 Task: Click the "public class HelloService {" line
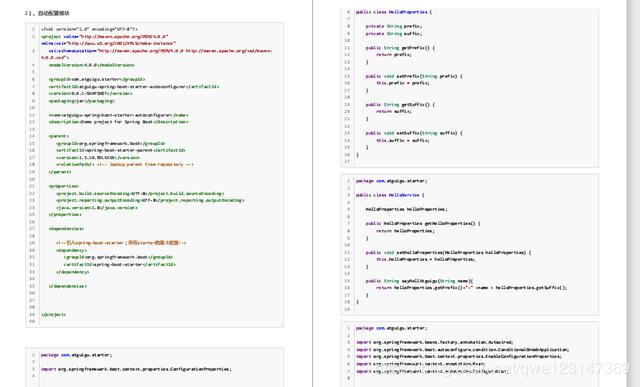[x=390, y=195]
